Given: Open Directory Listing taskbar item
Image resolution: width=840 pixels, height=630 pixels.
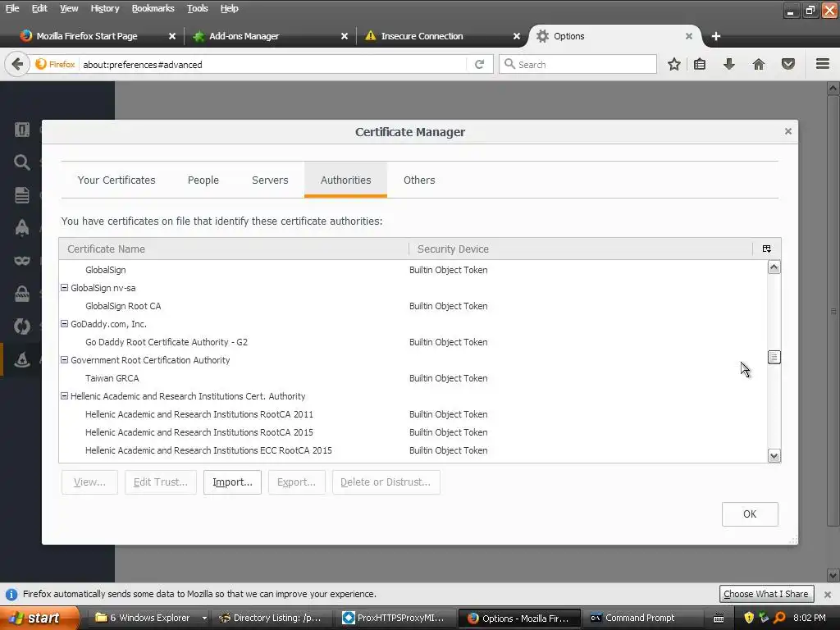Looking at the screenshot, I should click(x=273, y=618).
